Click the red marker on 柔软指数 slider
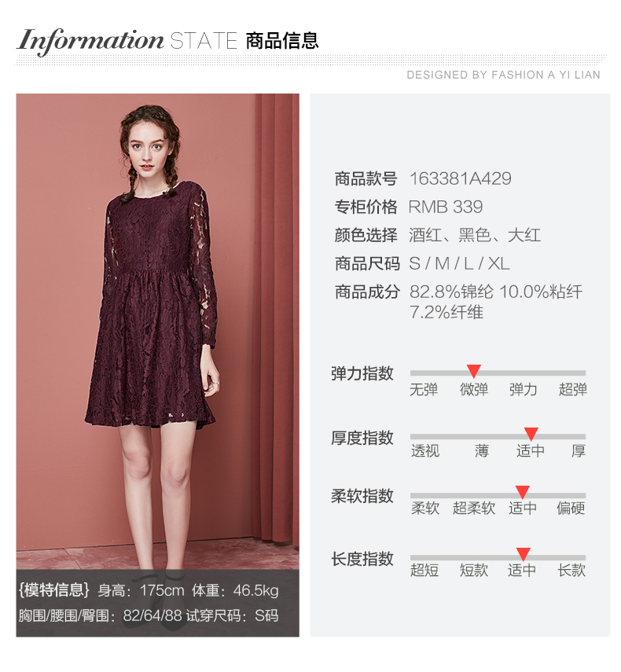The width and height of the screenshot is (621, 672). [523, 492]
